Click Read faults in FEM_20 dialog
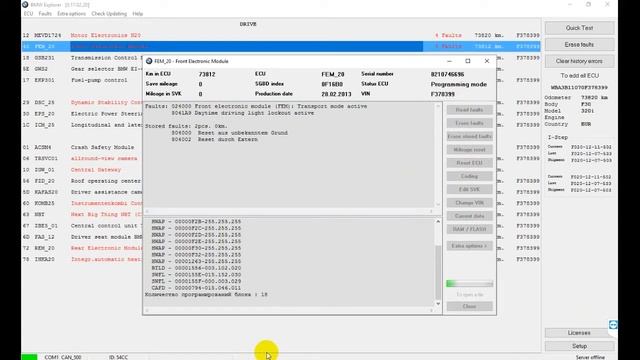Viewport: 640px width, 360px height. [469, 110]
